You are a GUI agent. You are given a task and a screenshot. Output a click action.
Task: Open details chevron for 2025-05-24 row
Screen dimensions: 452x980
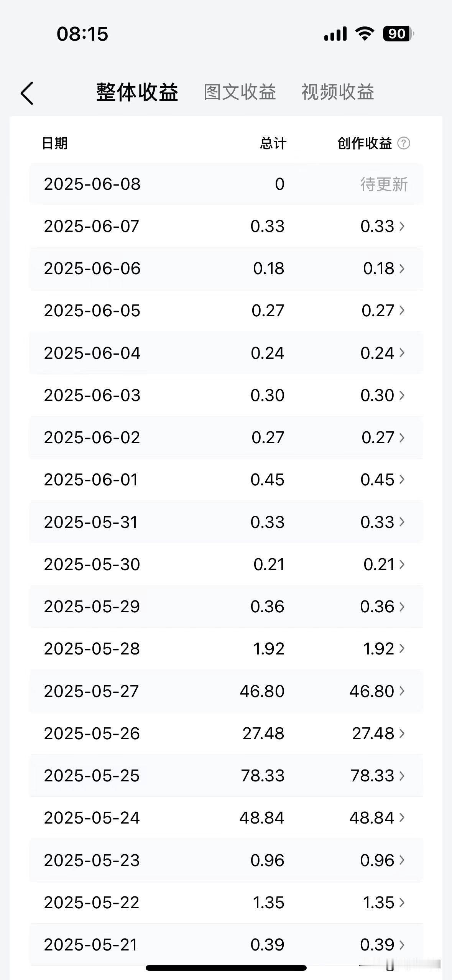point(402,817)
